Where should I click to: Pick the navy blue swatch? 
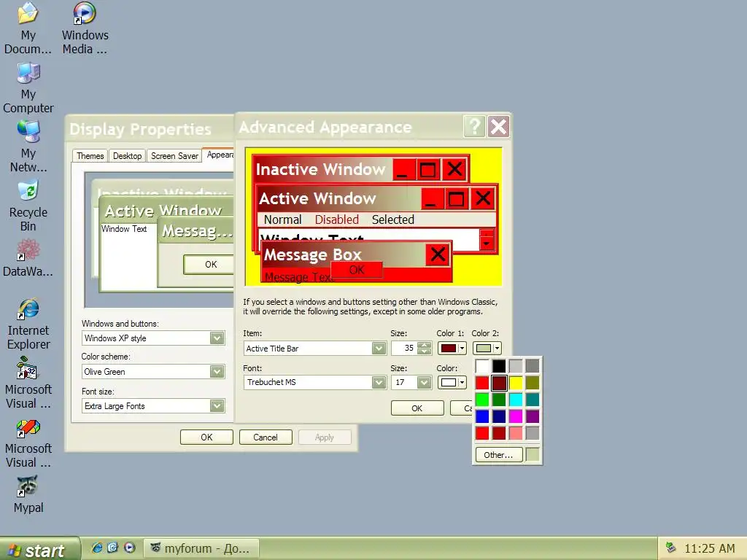pyautogui.click(x=499, y=416)
